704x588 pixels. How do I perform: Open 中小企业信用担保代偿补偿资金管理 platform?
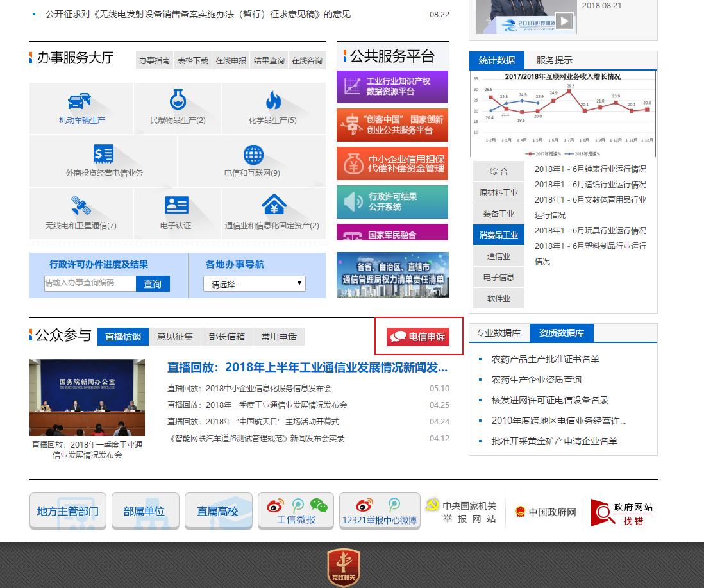[392, 163]
